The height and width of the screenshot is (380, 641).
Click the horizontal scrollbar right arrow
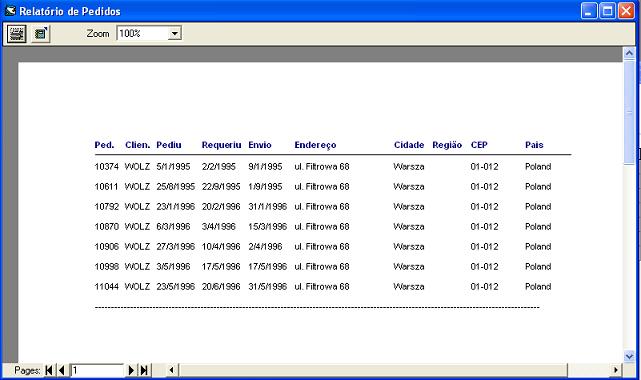tap(616, 370)
